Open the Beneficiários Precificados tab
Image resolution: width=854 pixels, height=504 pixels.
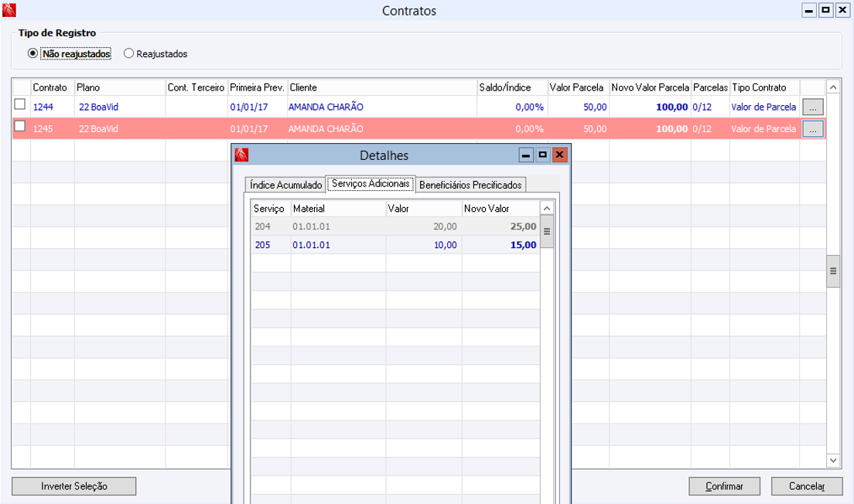[x=470, y=185]
